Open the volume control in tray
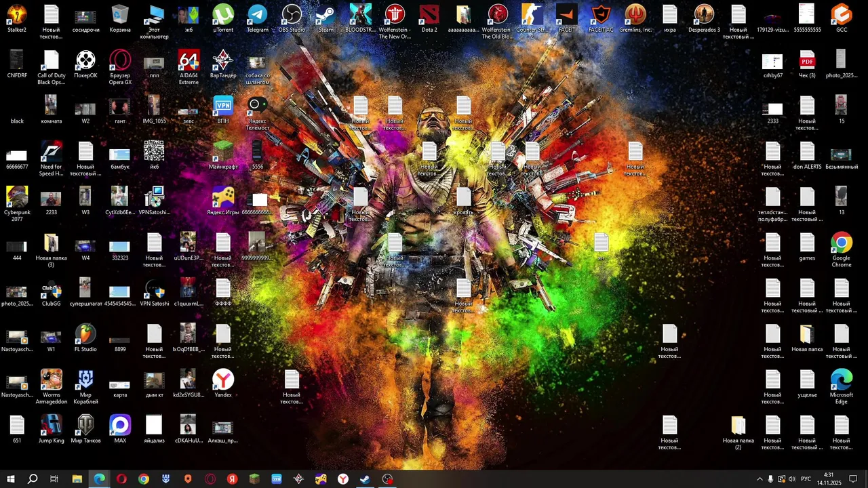The height and width of the screenshot is (488, 868). pyautogui.click(x=792, y=479)
